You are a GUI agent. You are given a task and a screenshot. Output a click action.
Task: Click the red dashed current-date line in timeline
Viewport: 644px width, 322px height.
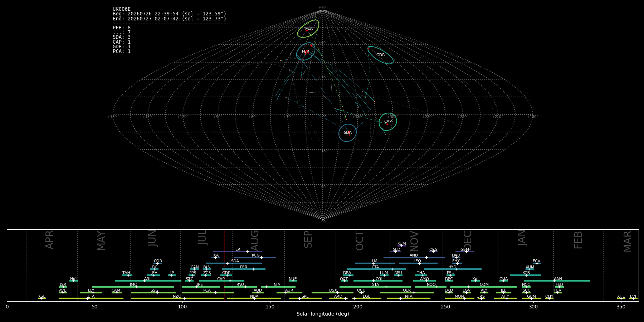(x=224, y=265)
